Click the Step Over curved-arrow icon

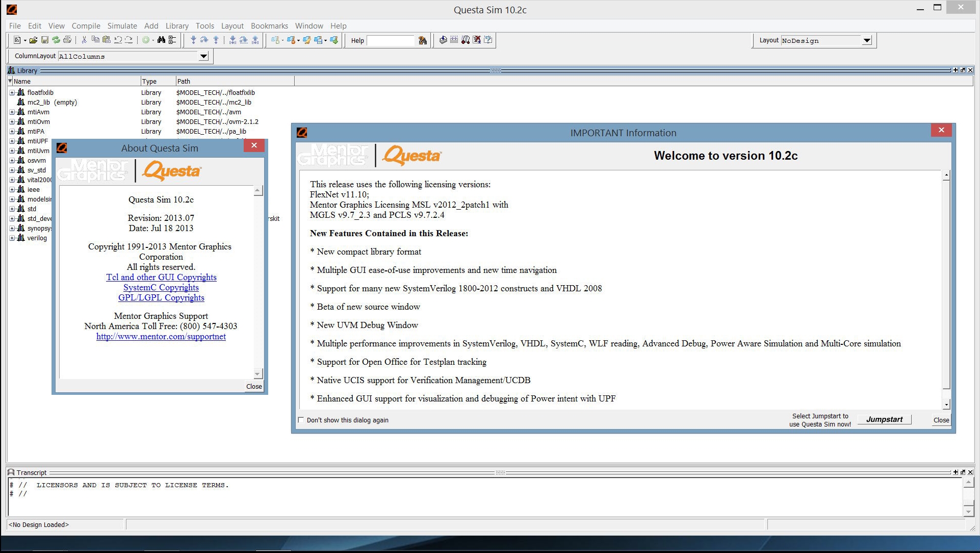coord(204,40)
